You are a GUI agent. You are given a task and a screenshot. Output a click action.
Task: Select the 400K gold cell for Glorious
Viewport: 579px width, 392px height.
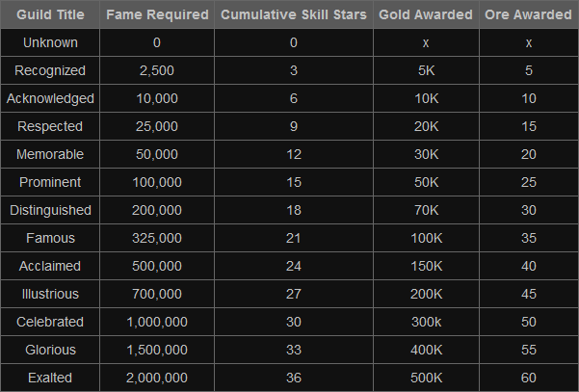pyautogui.click(x=426, y=351)
